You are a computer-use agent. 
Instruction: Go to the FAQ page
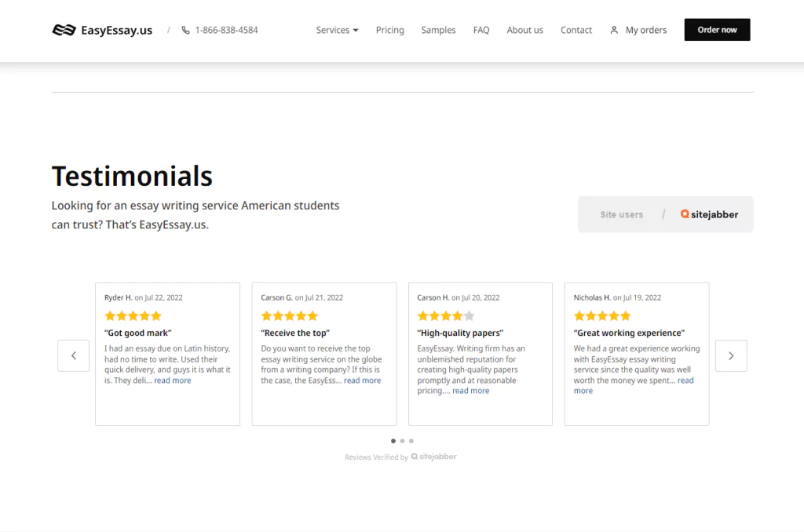tap(481, 31)
